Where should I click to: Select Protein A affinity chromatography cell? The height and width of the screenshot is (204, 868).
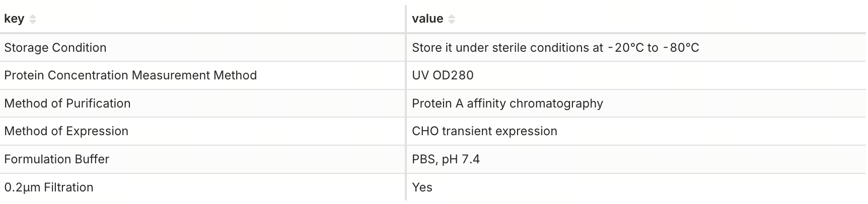pyautogui.click(x=507, y=104)
